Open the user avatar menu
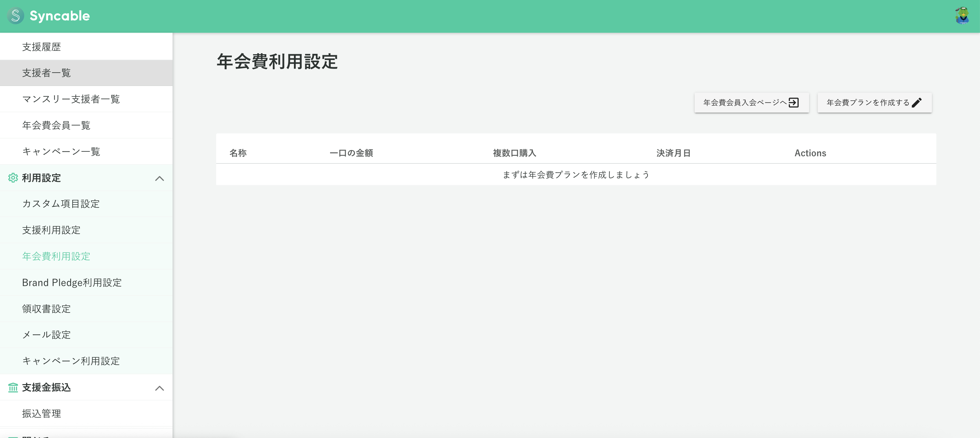The width and height of the screenshot is (980, 438). tap(963, 16)
